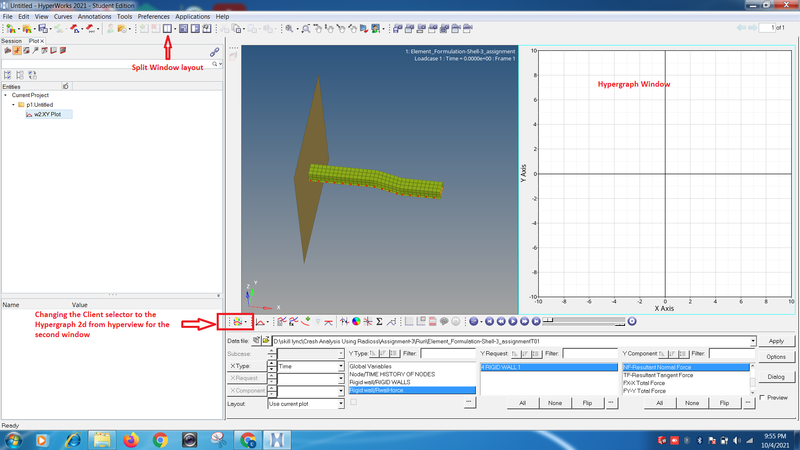
Task: Click the Options button
Action: point(776,357)
